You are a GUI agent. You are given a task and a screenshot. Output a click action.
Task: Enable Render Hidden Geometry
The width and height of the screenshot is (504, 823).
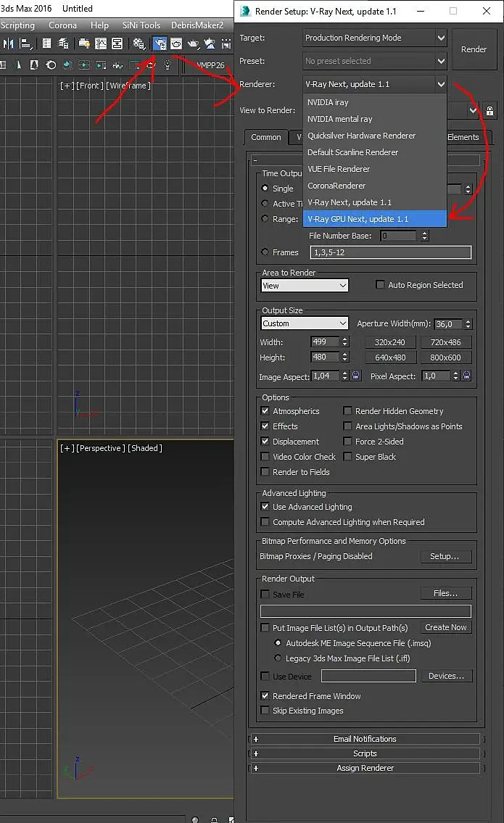click(x=347, y=411)
